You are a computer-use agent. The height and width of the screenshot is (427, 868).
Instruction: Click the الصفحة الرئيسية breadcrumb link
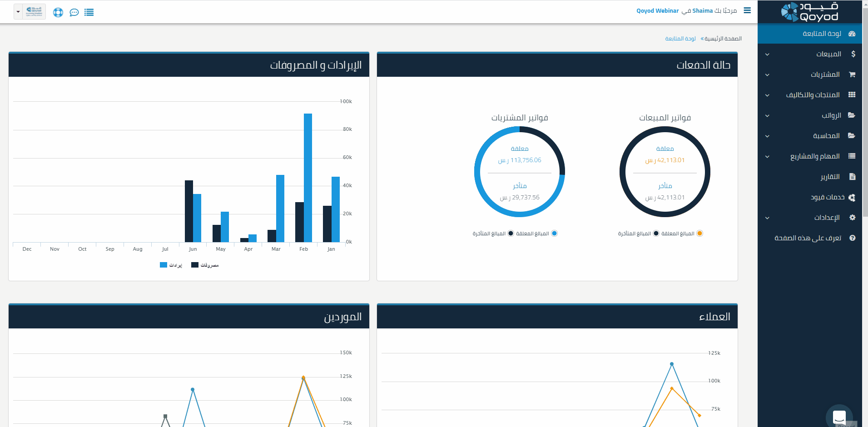(x=723, y=39)
